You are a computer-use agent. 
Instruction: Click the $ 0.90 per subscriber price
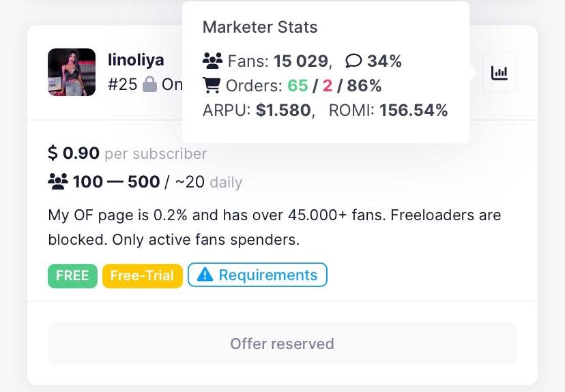pos(74,153)
